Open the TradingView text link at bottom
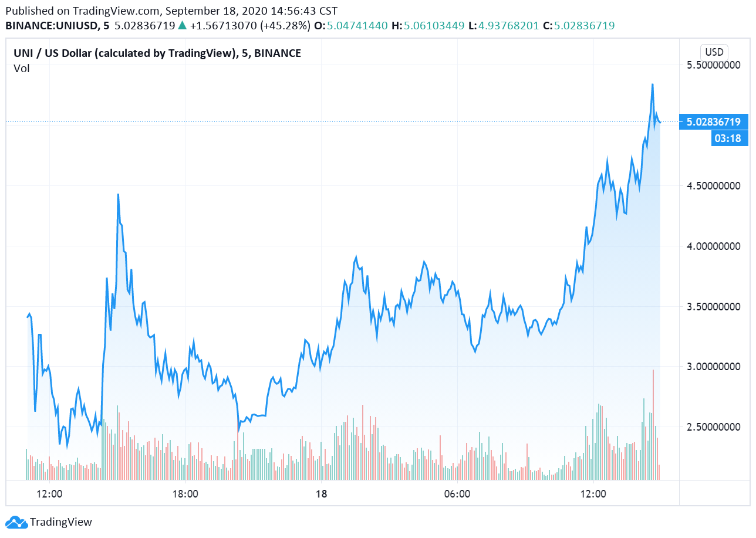756x538 pixels. 61,522
